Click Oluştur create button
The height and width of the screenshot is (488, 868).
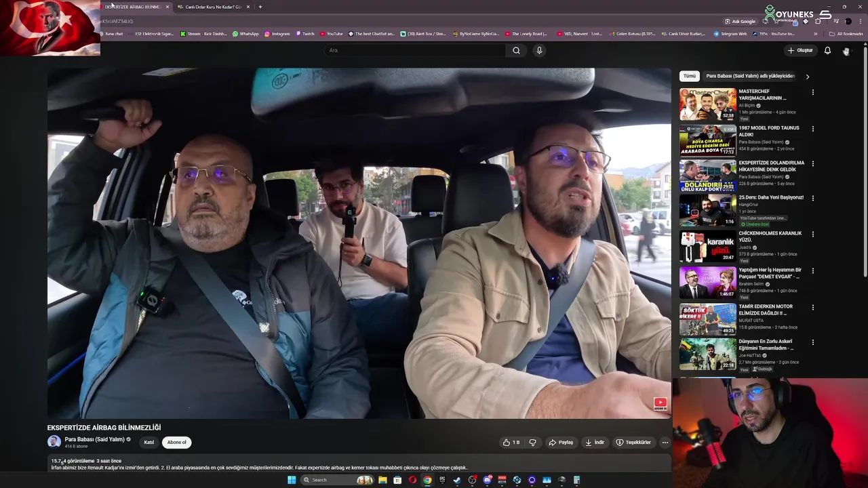tap(800, 50)
